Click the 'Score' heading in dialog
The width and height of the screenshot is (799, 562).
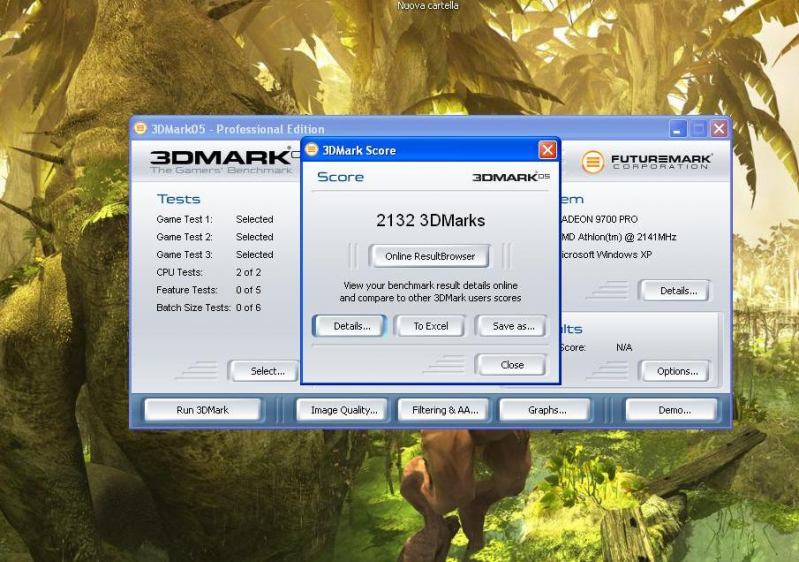tap(340, 177)
